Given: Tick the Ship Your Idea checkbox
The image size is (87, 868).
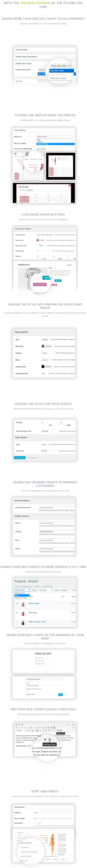Looking at the screenshot, I should click(x=17, y=622).
